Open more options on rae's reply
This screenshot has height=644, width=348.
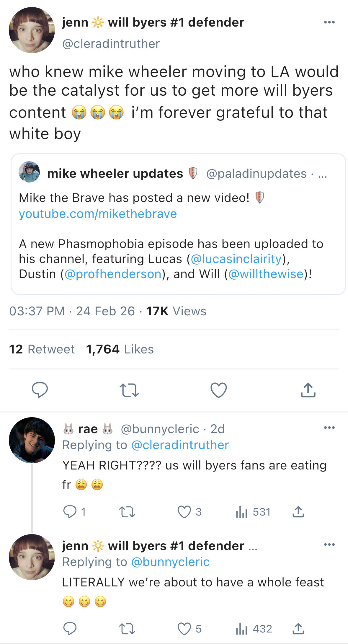[329, 428]
